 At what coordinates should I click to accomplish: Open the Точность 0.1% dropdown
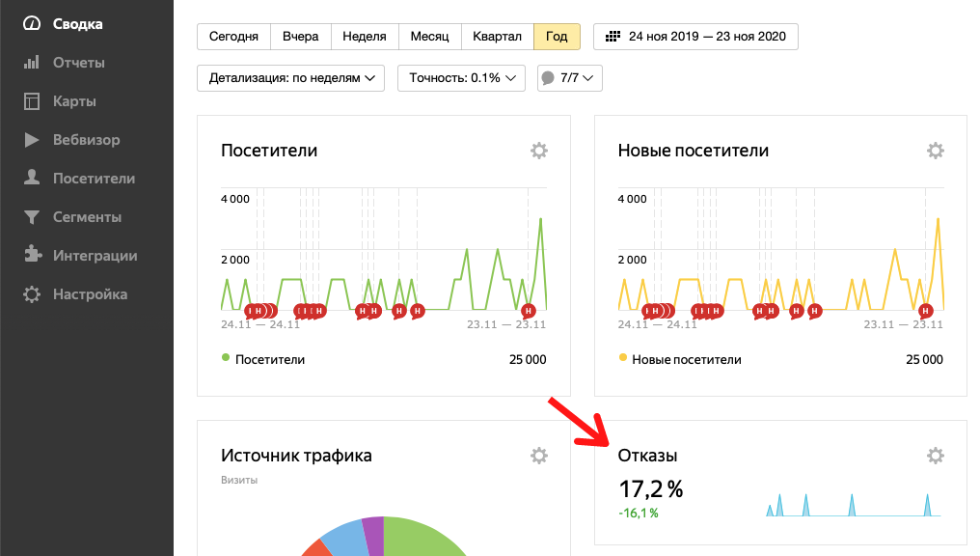pyautogui.click(x=460, y=78)
